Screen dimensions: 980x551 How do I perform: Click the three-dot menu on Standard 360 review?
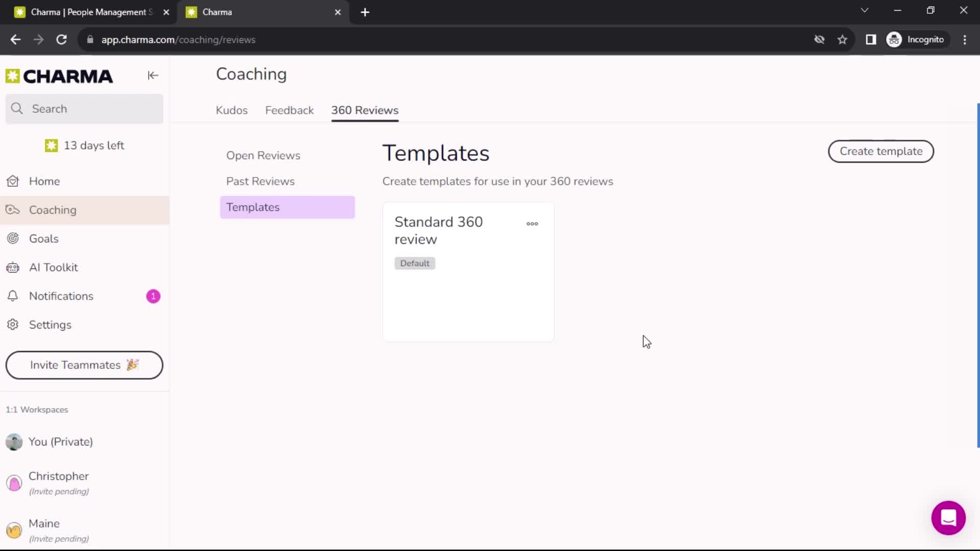[532, 224]
